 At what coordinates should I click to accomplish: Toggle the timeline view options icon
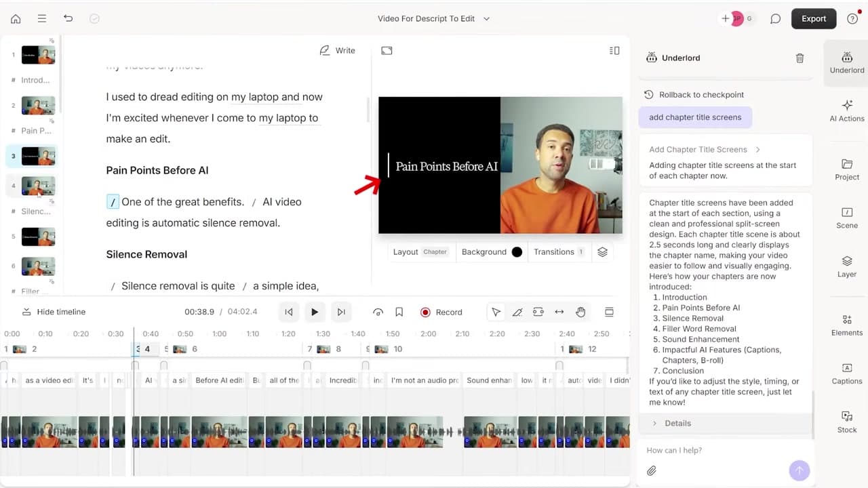click(609, 312)
